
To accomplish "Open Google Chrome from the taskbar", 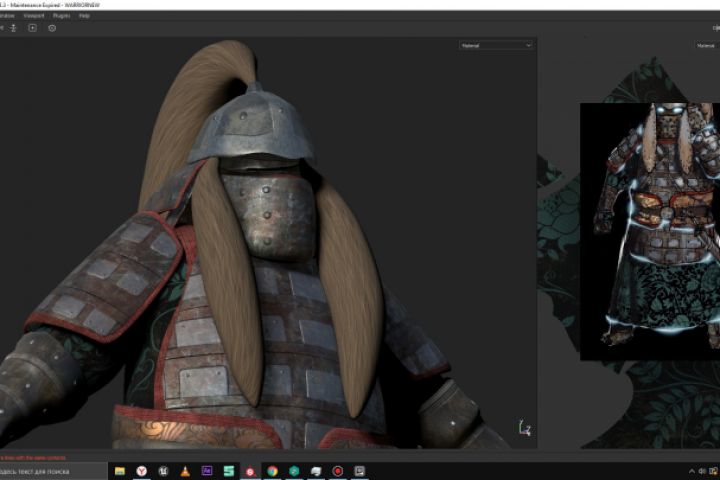I will pyautogui.click(x=272, y=470).
